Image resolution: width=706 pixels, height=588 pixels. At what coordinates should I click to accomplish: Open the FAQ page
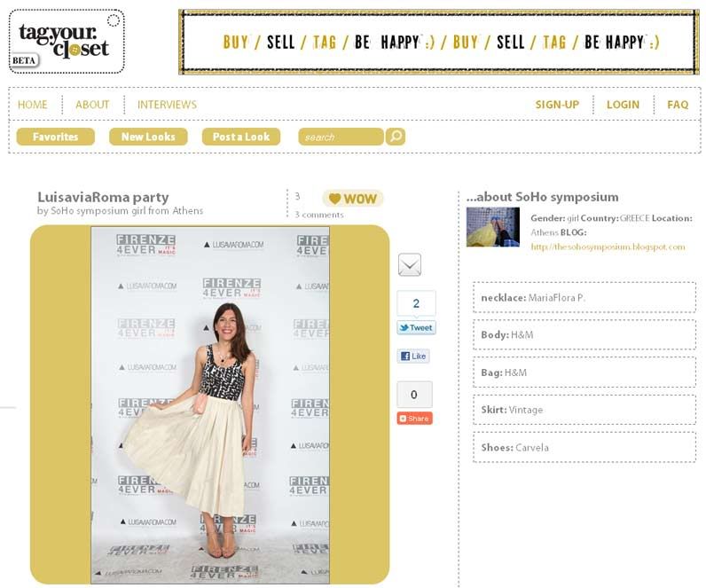pyautogui.click(x=678, y=105)
